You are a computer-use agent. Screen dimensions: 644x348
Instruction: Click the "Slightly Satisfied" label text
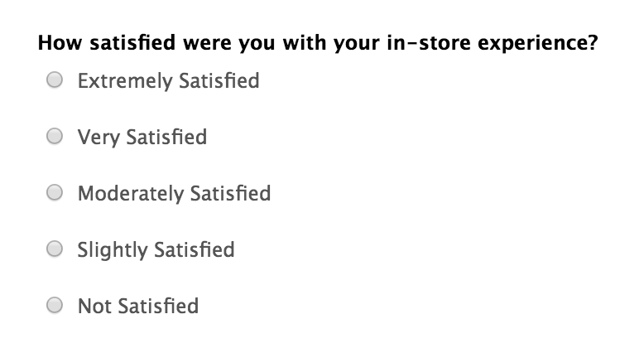pyautogui.click(x=156, y=250)
